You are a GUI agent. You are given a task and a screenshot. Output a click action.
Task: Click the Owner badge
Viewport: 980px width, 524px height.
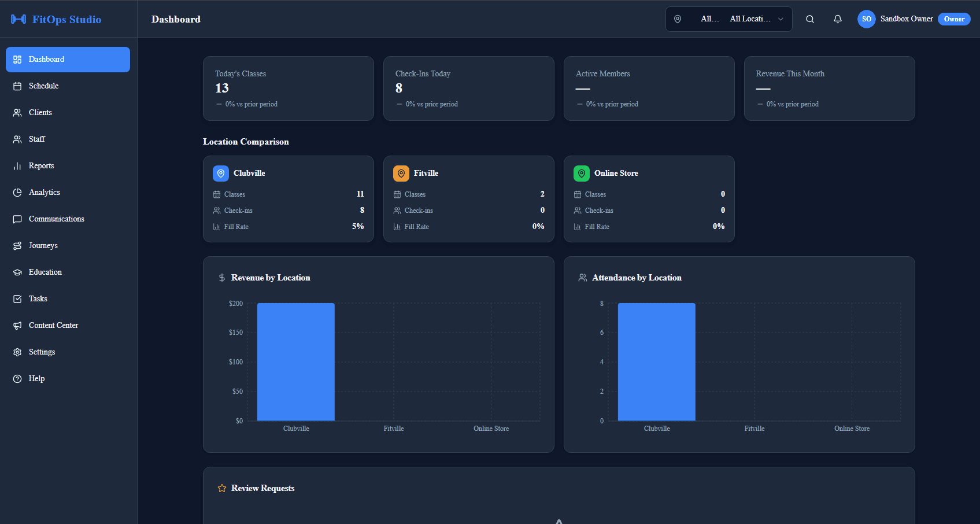pos(953,19)
